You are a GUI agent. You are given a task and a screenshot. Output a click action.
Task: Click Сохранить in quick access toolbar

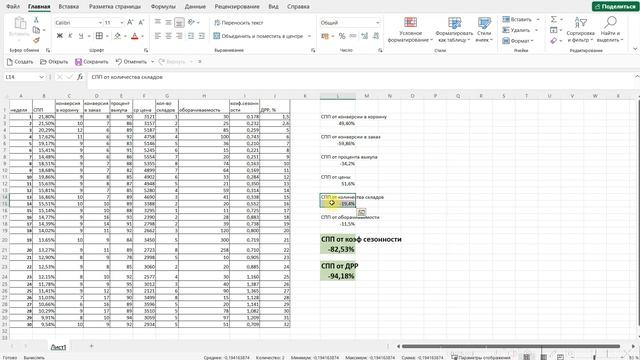[x=92, y=62]
